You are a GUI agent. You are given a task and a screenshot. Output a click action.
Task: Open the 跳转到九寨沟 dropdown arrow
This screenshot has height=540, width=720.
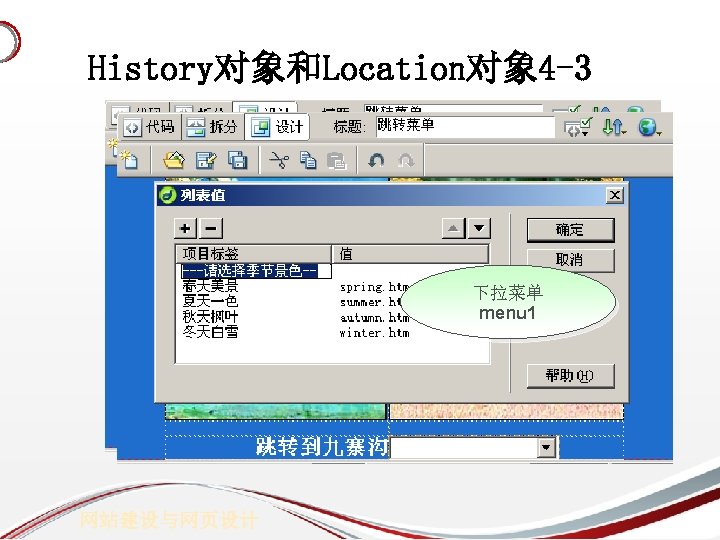(546, 447)
